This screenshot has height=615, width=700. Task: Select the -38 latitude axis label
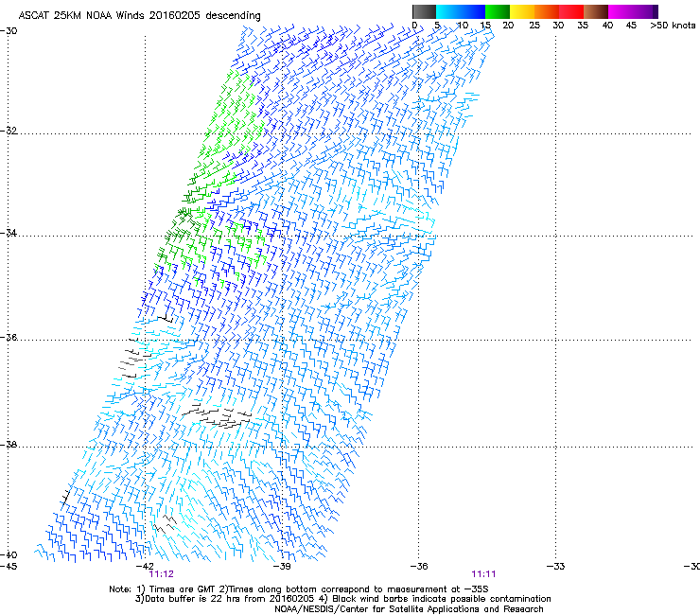(x=9, y=445)
